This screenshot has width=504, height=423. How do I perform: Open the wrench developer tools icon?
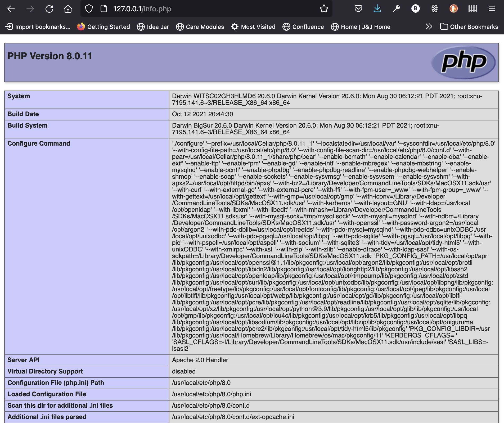[x=396, y=9]
